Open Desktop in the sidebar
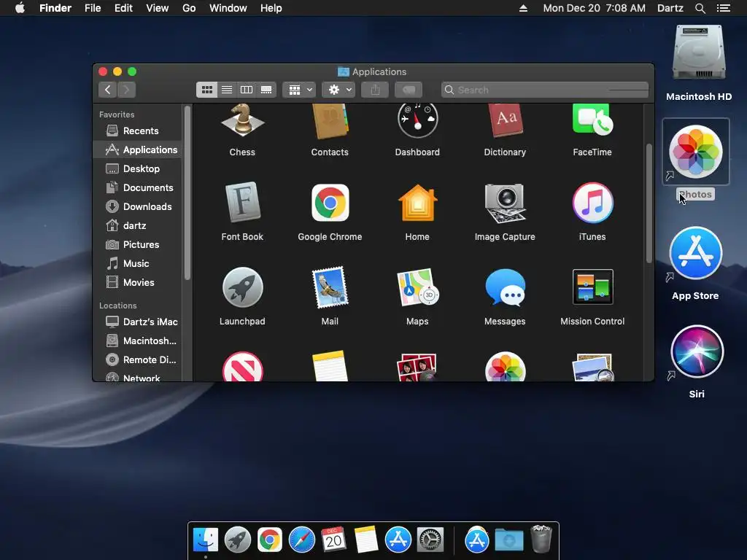Viewport: 747px width, 560px height. (x=137, y=168)
